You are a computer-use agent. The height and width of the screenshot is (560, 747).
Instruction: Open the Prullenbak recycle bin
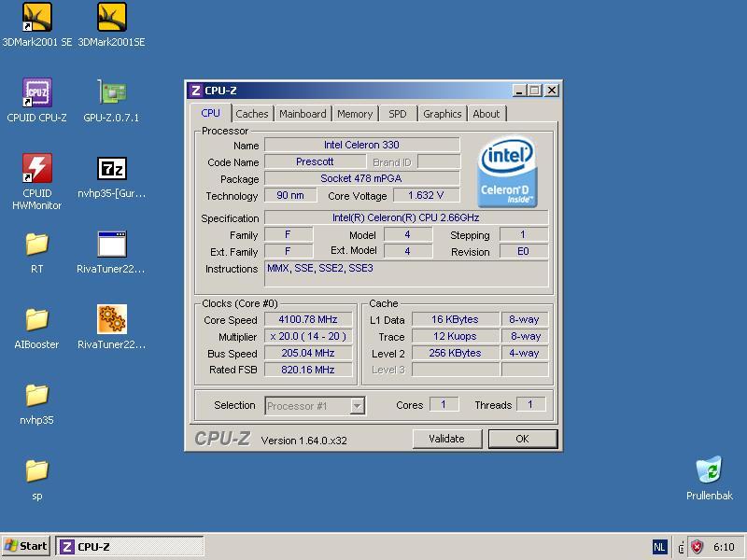pyautogui.click(x=710, y=469)
